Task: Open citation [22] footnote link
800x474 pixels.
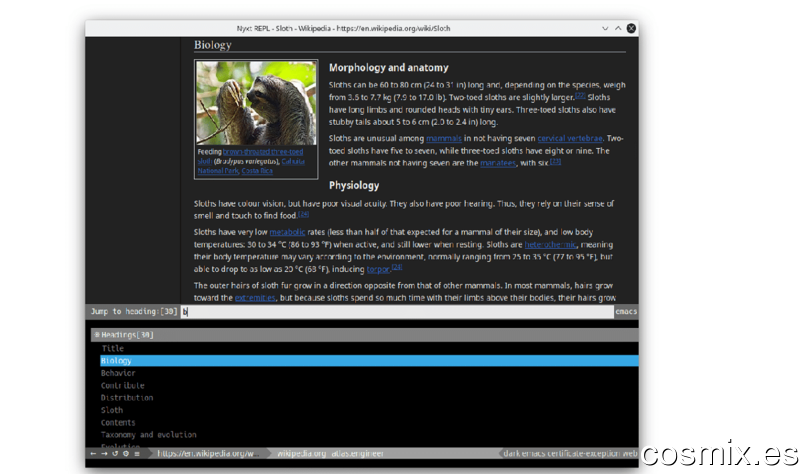Action: point(580,95)
